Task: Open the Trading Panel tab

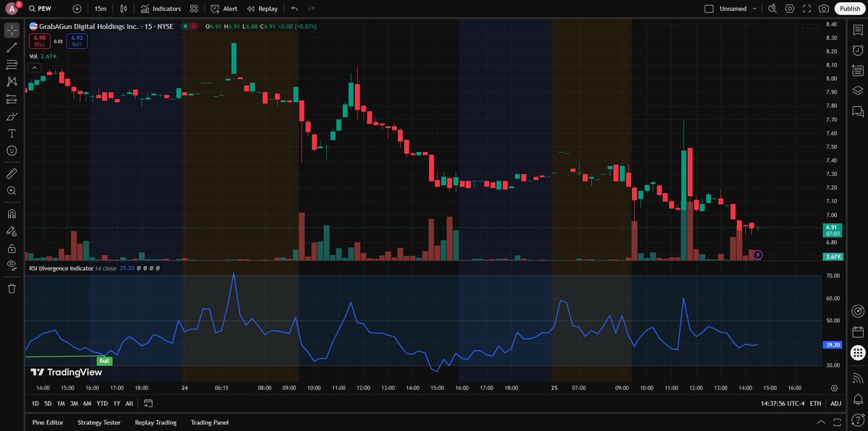Action: [x=210, y=422]
